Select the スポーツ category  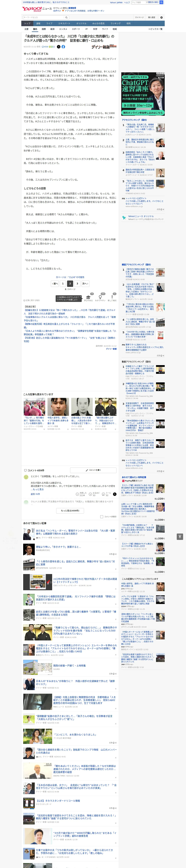tap(76, 29)
